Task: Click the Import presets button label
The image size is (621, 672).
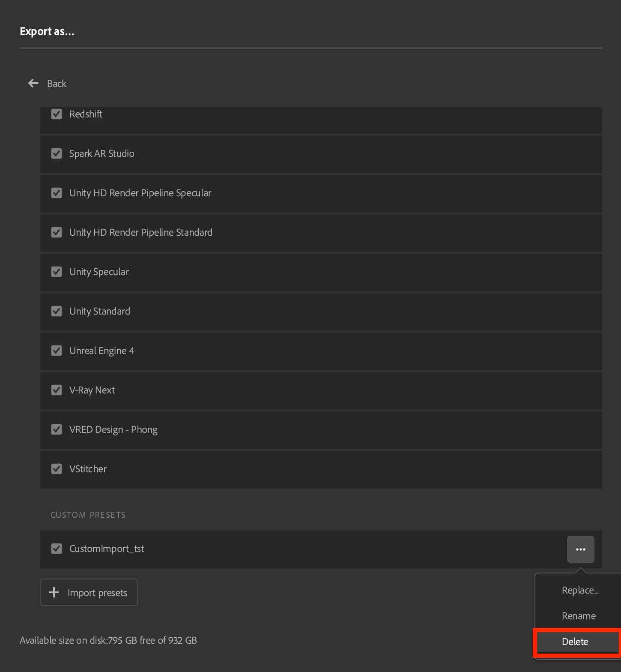Action: point(97,593)
